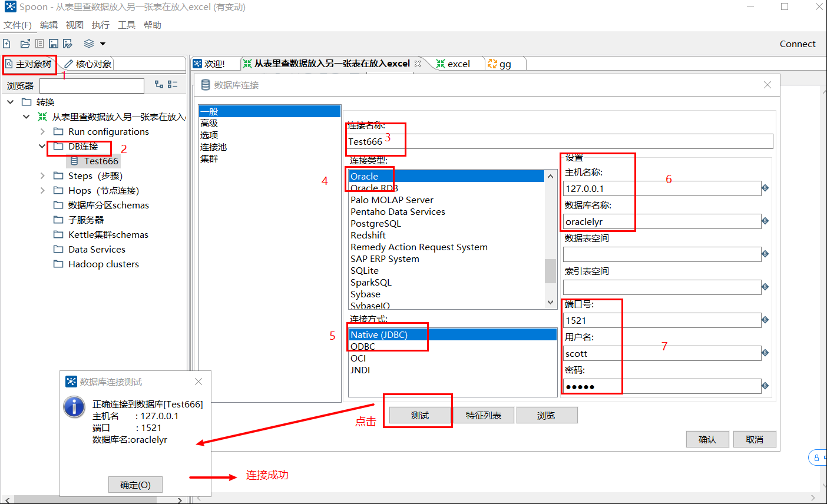Close the 数据库连接测试 popup with X
This screenshot has height=504, width=827.
(x=199, y=382)
